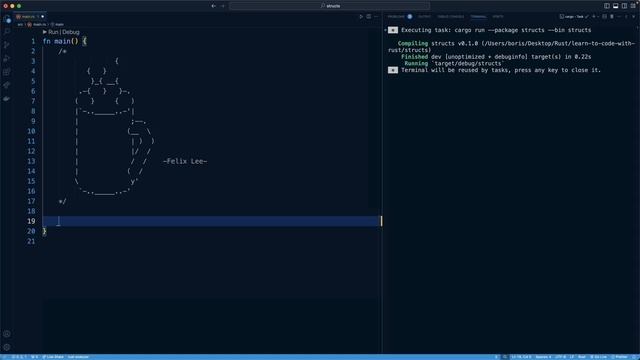Click the Executing task cargo run line
Image resolution: width=640 pixels, height=360 pixels.
point(496,30)
